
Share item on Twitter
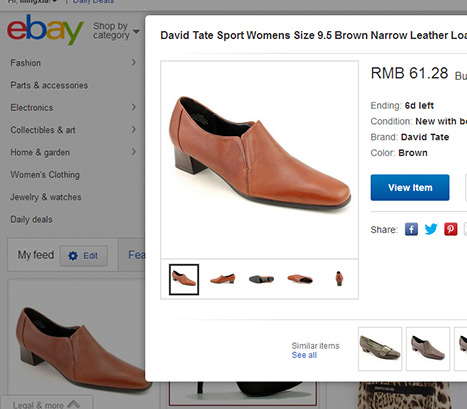pos(431,229)
